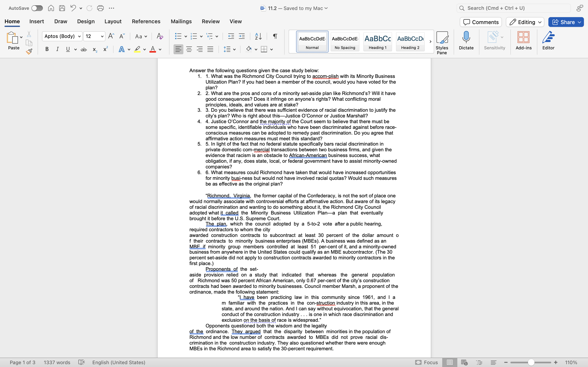Click the Clear Formatting icon
Image resolution: width=588 pixels, height=367 pixels.
160,36
